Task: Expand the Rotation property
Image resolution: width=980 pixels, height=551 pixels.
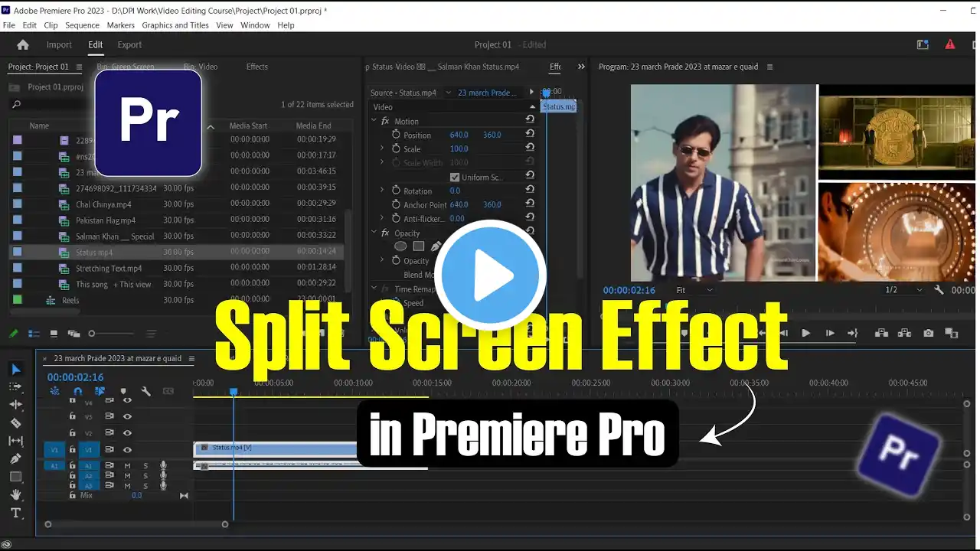Action: tap(382, 191)
